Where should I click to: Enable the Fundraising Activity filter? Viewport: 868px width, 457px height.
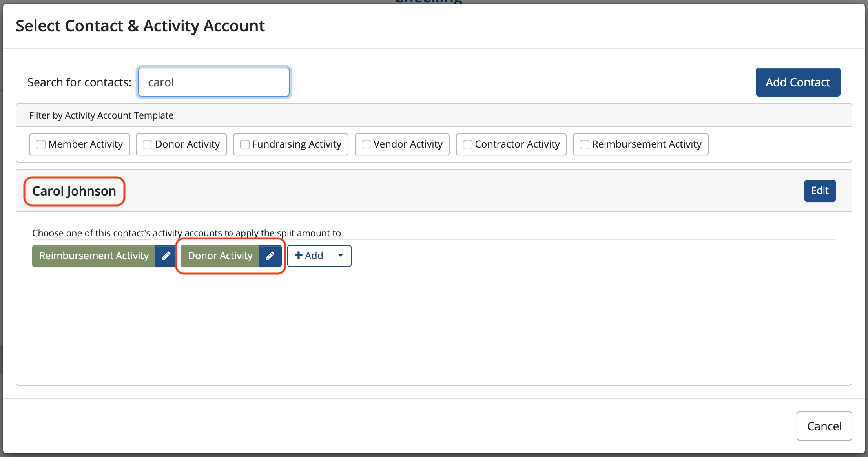click(245, 144)
